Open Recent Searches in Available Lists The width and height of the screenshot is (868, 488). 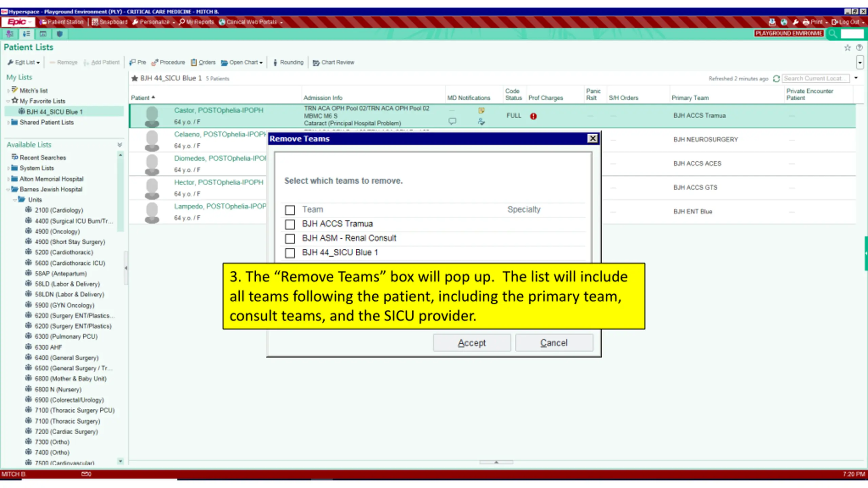coord(43,158)
